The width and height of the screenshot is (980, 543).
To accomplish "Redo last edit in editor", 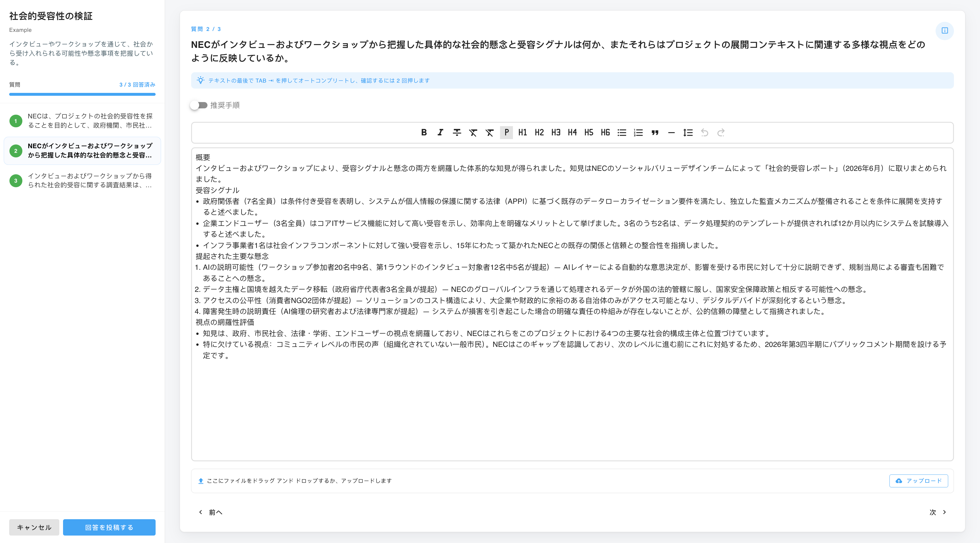I will 721,132.
